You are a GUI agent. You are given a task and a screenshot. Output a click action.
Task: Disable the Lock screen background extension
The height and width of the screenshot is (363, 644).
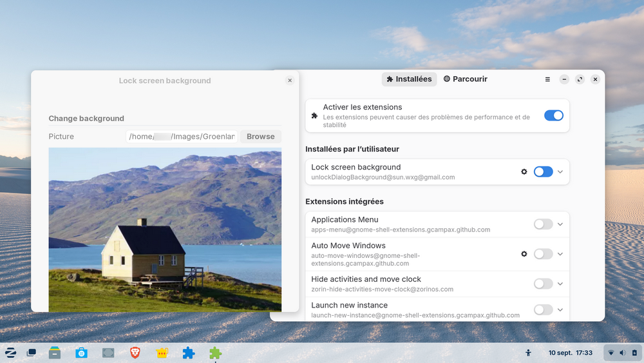[x=543, y=172]
